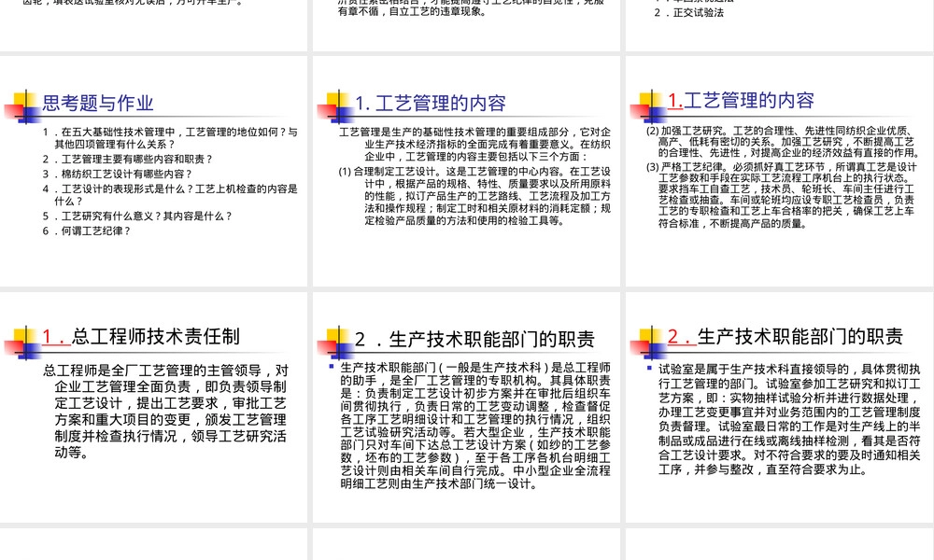Click the bullet paragraph starting 生产技术职能部门（一般是生产技术科）
934x560 pixels.
coord(475,426)
